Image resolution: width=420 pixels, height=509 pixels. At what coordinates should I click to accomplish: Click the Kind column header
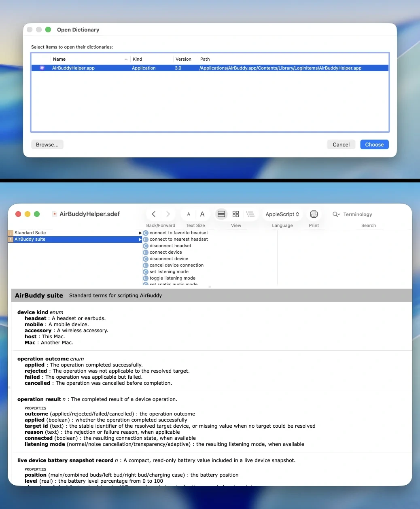(152, 59)
